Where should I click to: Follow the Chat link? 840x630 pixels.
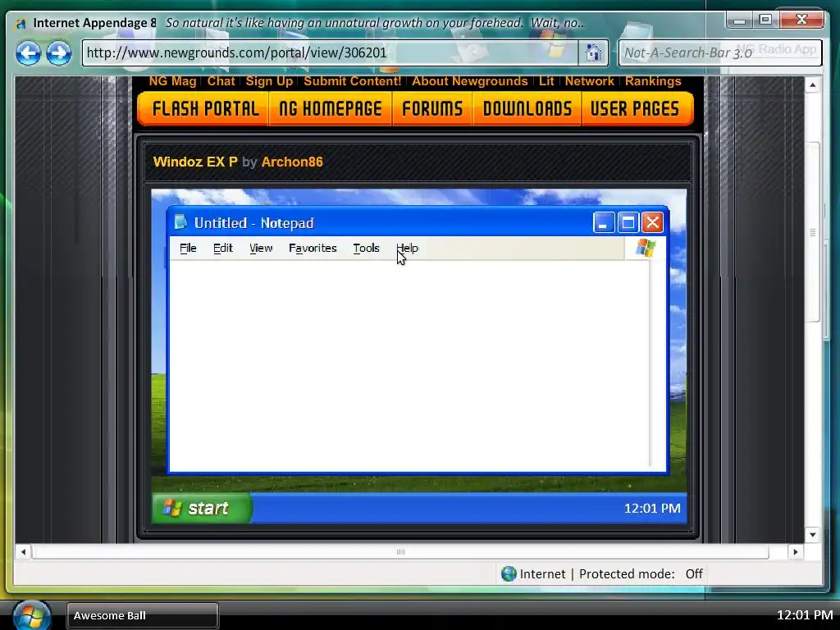(221, 81)
